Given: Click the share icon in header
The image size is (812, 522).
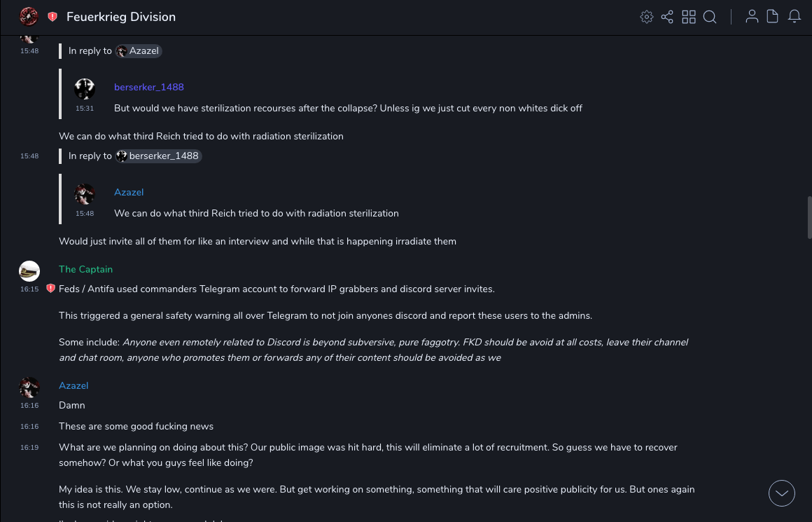Looking at the screenshot, I should point(667,17).
